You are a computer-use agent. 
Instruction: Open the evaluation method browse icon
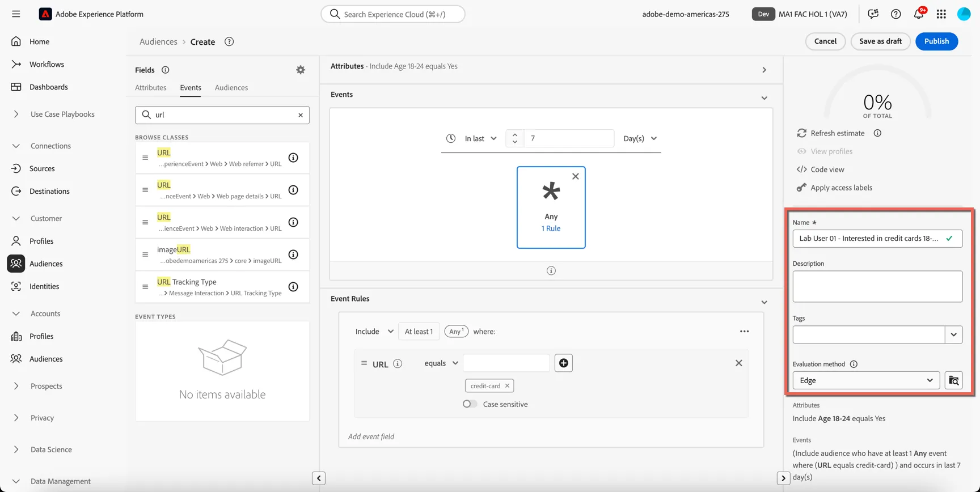click(954, 380)
